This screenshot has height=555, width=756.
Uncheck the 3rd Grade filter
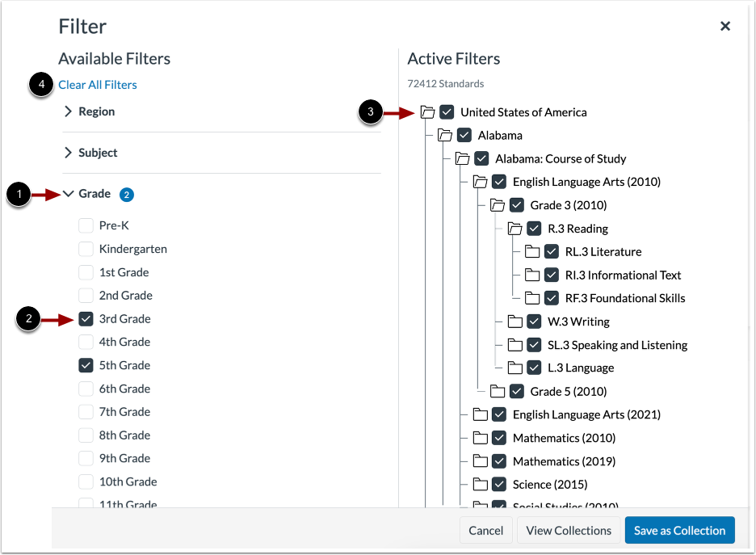pos(86,318)
